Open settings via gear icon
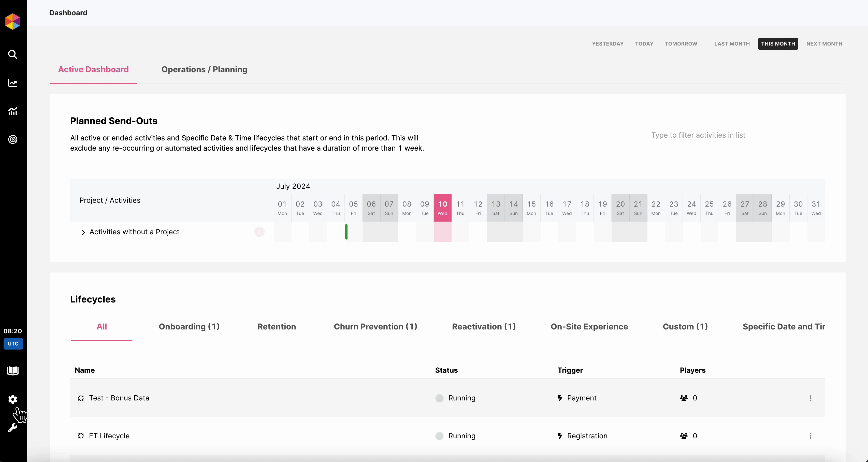The width and height of the screenshot is (868, 462). [x=12, y=399]
